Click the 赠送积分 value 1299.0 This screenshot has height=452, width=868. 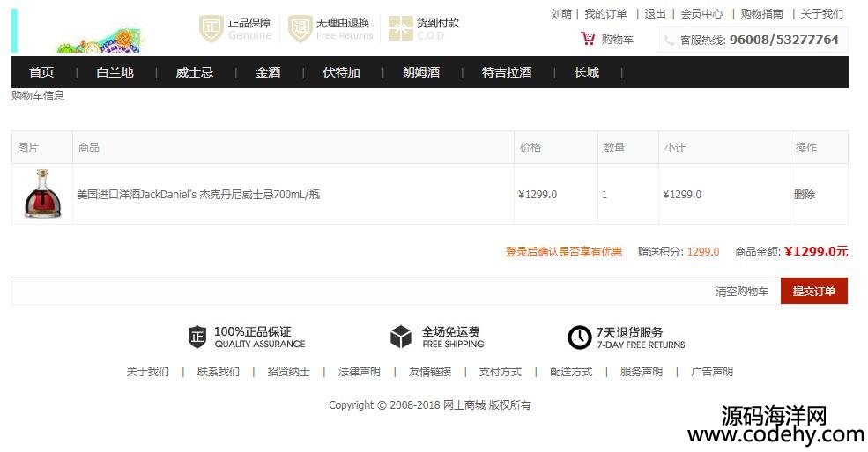click(703, 252)
